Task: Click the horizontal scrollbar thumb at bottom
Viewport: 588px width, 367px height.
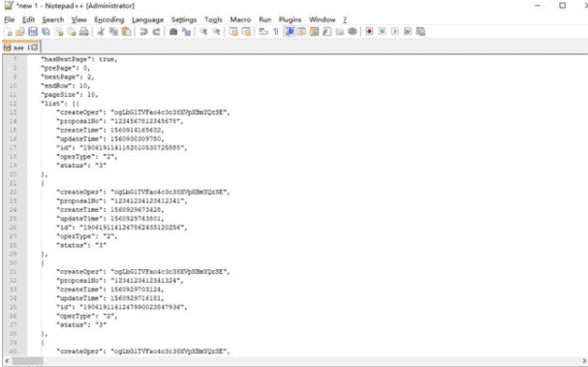Action: coord(28,361)
